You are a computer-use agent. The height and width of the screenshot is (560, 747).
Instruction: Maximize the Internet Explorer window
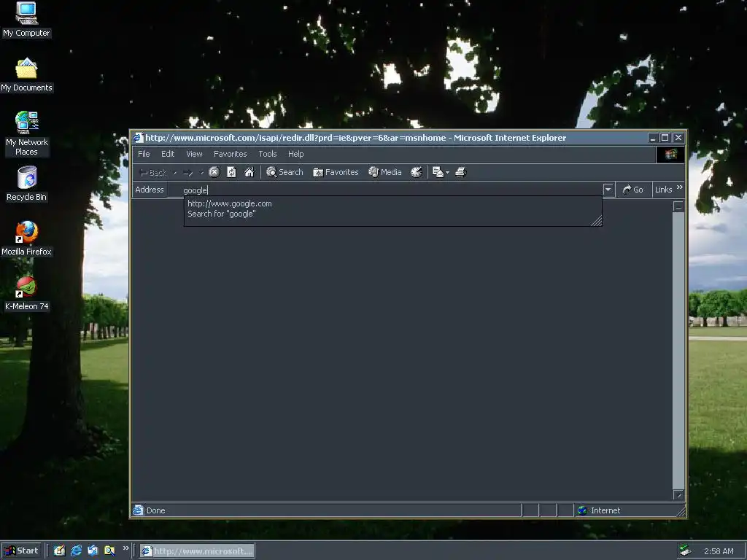[x=665, y=138]
